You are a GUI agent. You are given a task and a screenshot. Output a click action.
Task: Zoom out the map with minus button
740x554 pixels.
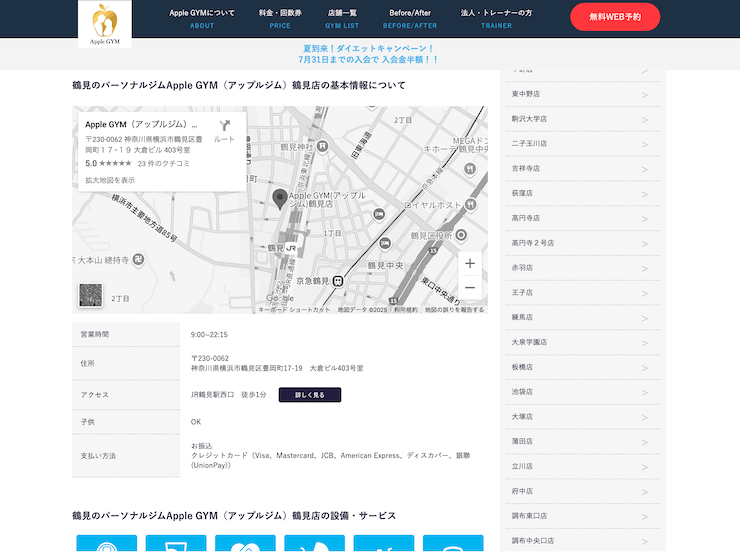pyautogui.click(x=470, y=287)
